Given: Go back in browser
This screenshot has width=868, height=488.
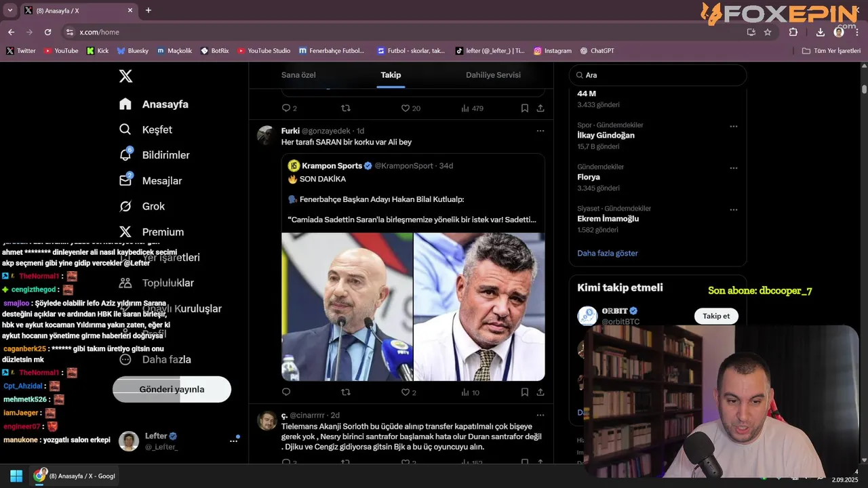Looking at the screenshot, I should pos(11,32).
